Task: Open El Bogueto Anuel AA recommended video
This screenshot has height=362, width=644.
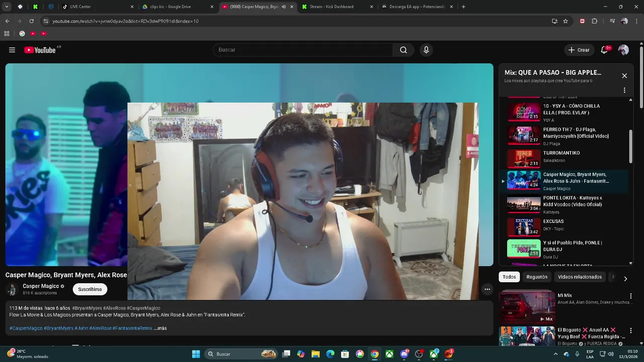Action: tap(527, 336)
